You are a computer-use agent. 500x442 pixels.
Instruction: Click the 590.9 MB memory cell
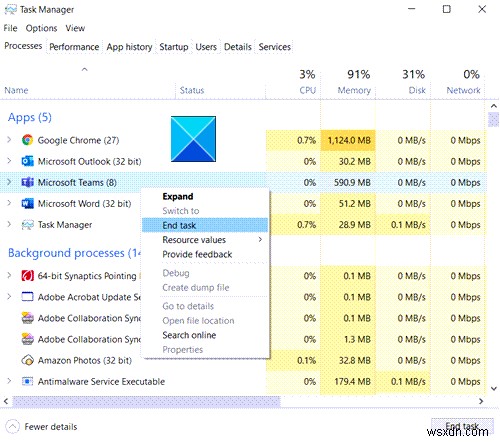[x=348, y=183]
